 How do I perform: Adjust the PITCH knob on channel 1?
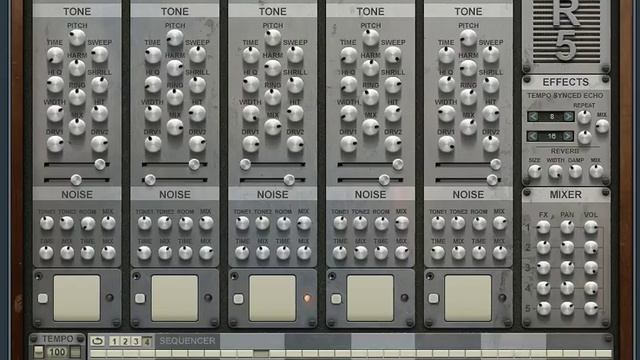[77, 38]
